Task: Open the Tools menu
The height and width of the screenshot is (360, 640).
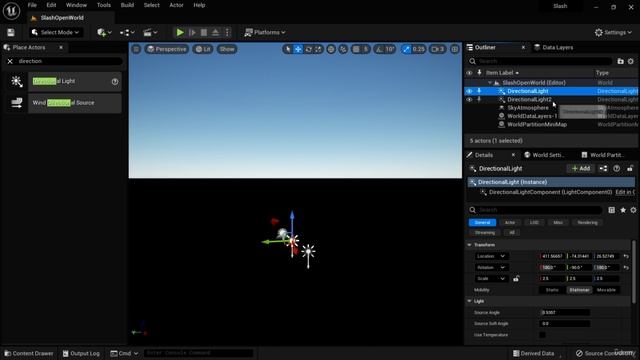Action: (104, 5)
